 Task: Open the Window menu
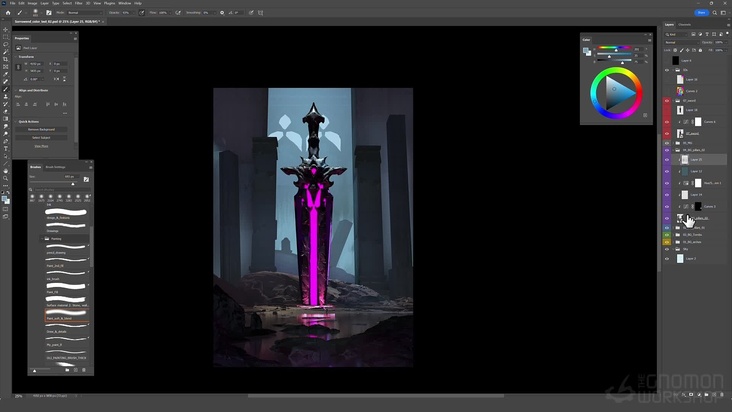pos(125,3)
